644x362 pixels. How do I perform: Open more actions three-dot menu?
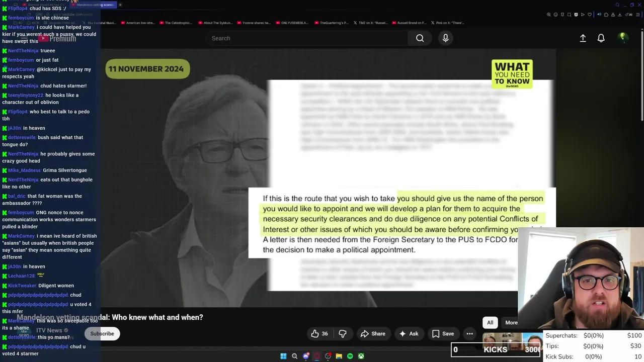pyautogui.click(x=469, y=334)
